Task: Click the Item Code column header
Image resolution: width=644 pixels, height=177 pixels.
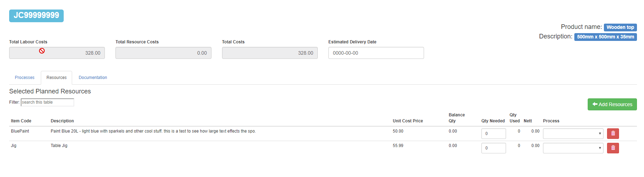Action: (21, 121)
